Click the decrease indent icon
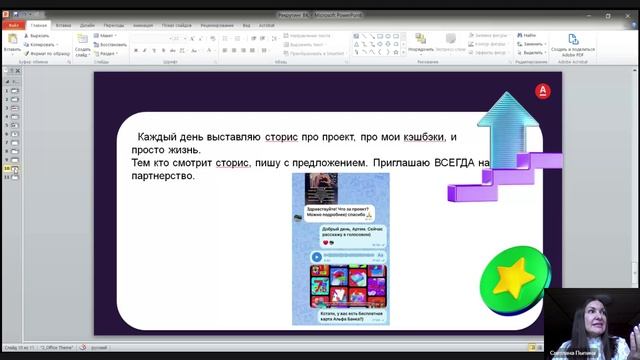 click(x=253, y=39)
